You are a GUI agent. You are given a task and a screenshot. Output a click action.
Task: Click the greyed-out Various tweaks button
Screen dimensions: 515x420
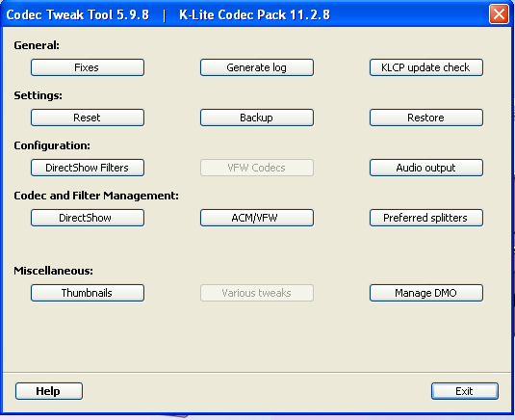click(257, 293)
